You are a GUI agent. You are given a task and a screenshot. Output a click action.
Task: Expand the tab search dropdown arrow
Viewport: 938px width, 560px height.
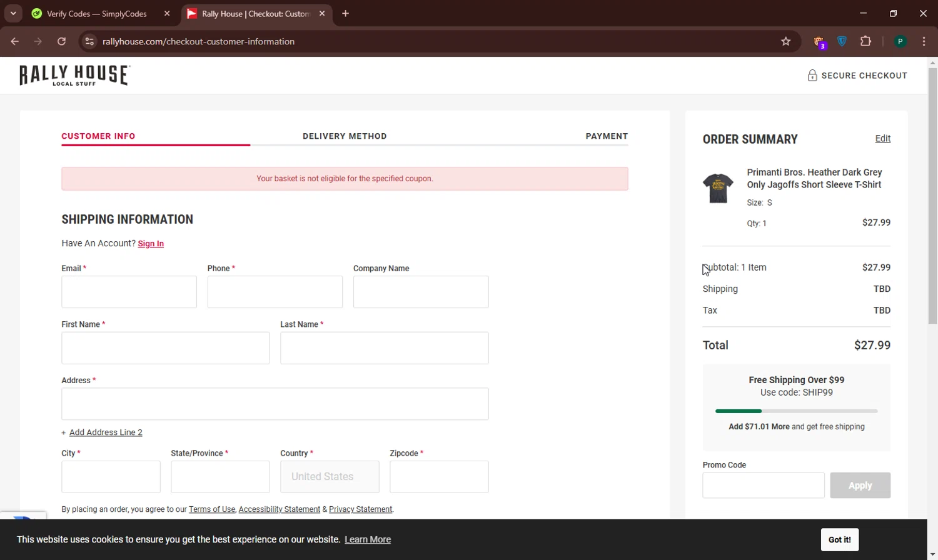(13, 14)
